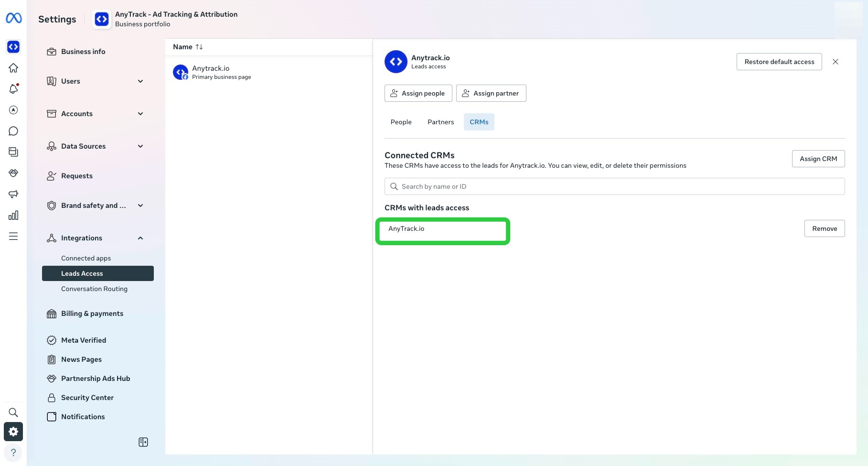Open settings gear in left rail

pos(13,432)
